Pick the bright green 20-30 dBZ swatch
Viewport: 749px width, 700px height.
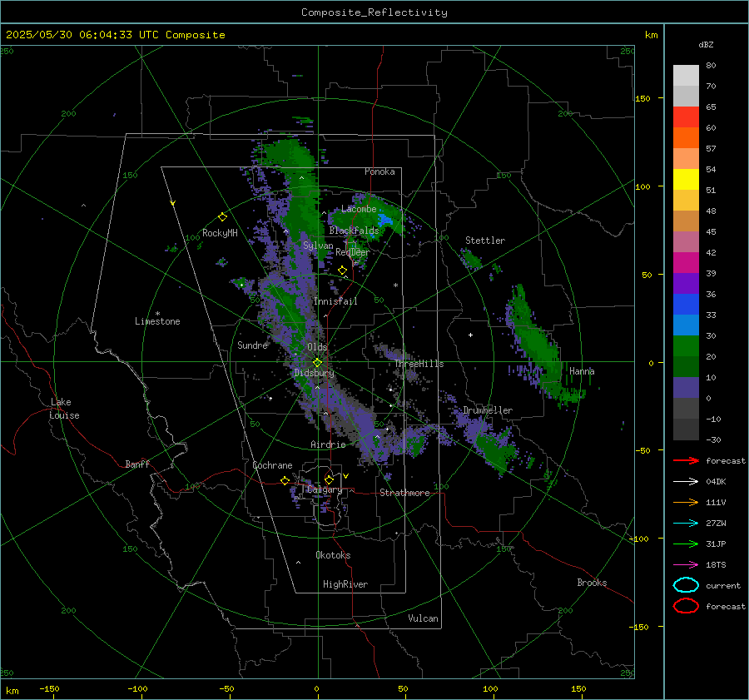686,346
